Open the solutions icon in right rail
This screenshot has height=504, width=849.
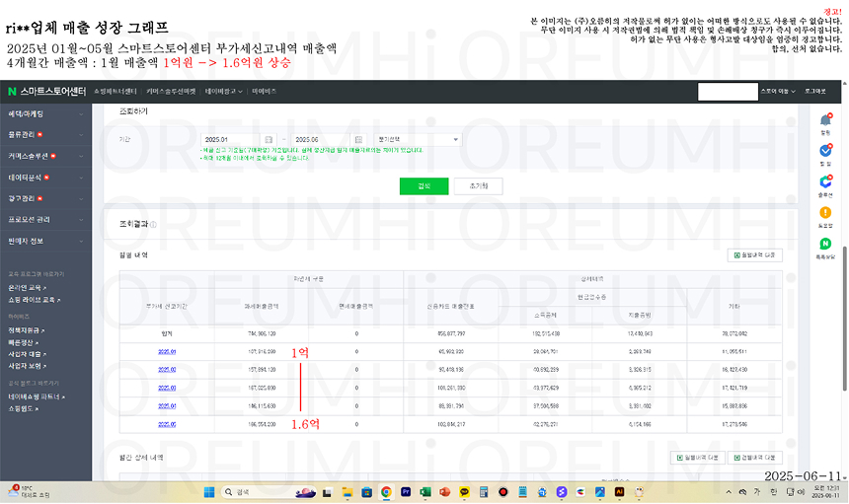pos(825,181)
